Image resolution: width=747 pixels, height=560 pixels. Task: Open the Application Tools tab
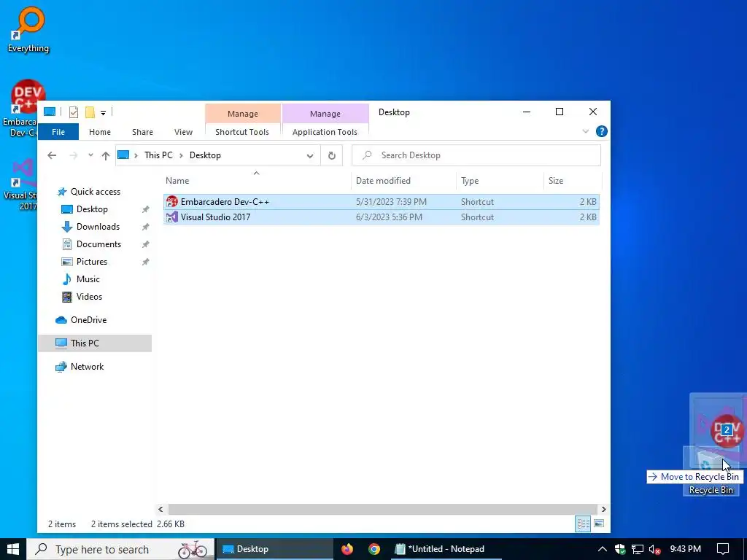[x=325, y=132]
